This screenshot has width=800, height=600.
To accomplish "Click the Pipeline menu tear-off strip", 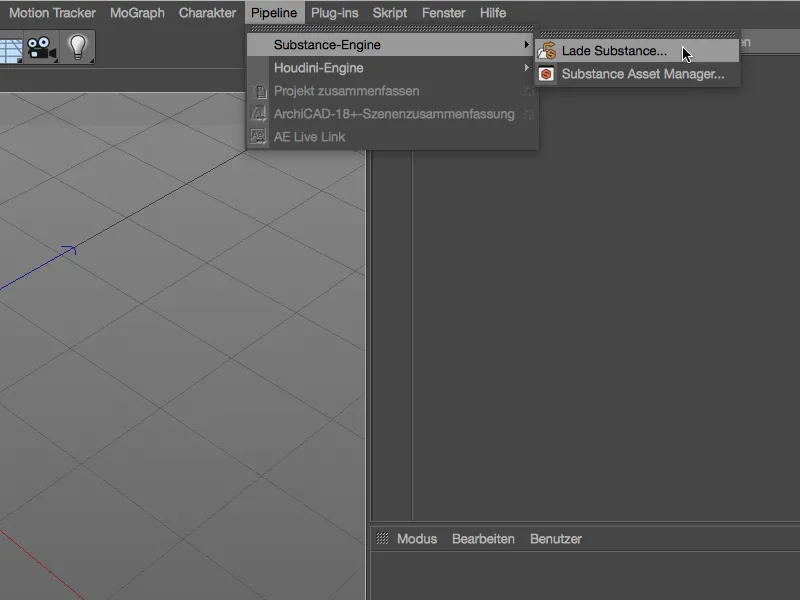I will coord(392,29).
